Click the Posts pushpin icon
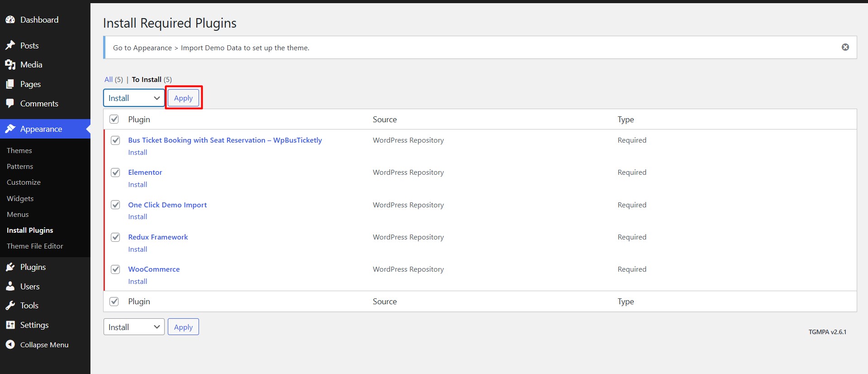 [x=10, y=46]
